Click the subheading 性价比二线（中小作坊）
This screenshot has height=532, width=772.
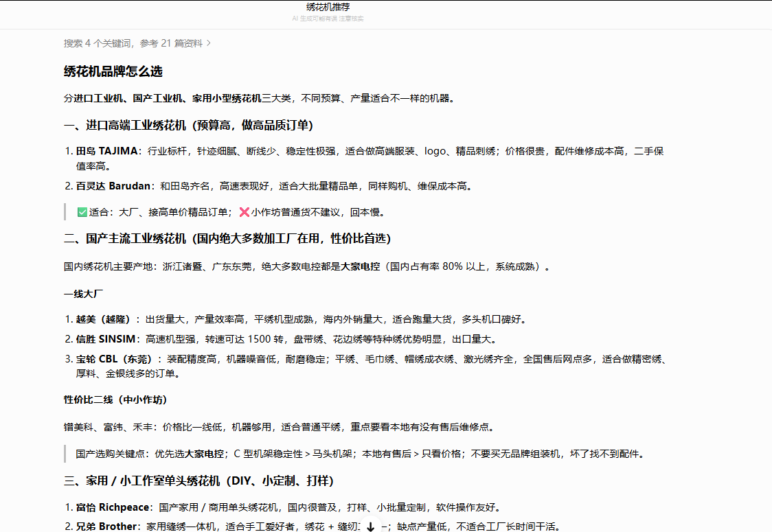(115, 400)
